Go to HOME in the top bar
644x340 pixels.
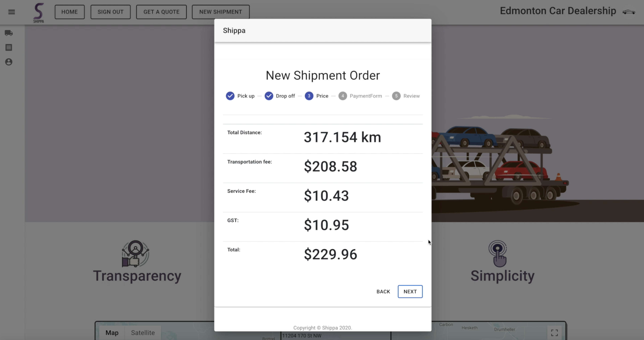click(69, 12)
